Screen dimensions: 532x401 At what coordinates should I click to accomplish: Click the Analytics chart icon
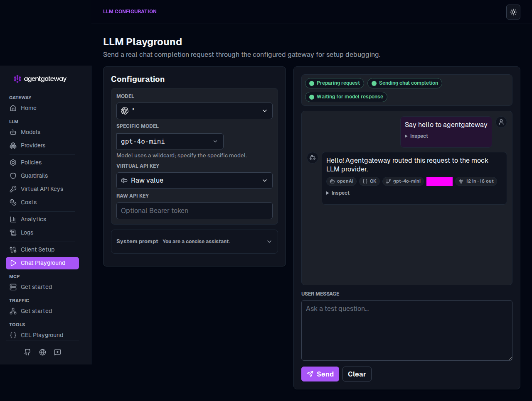point(13,219)
